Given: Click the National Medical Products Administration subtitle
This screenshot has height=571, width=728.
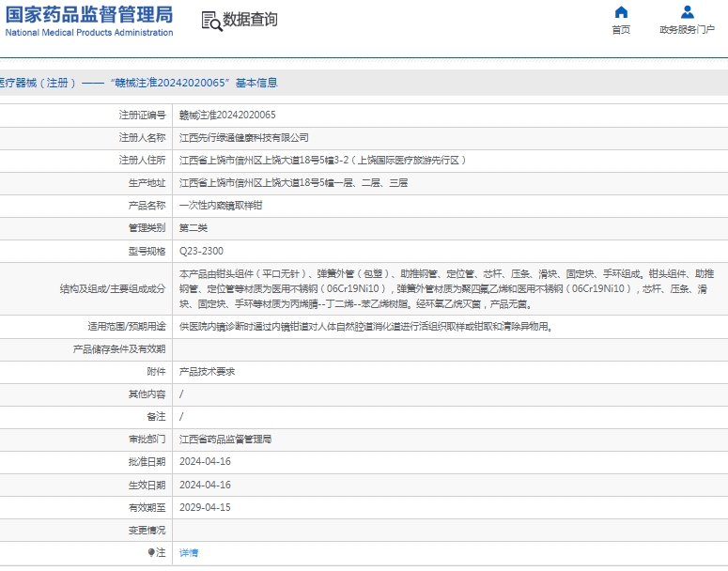Looking at the screenshot, I should (x=89, y=33).
